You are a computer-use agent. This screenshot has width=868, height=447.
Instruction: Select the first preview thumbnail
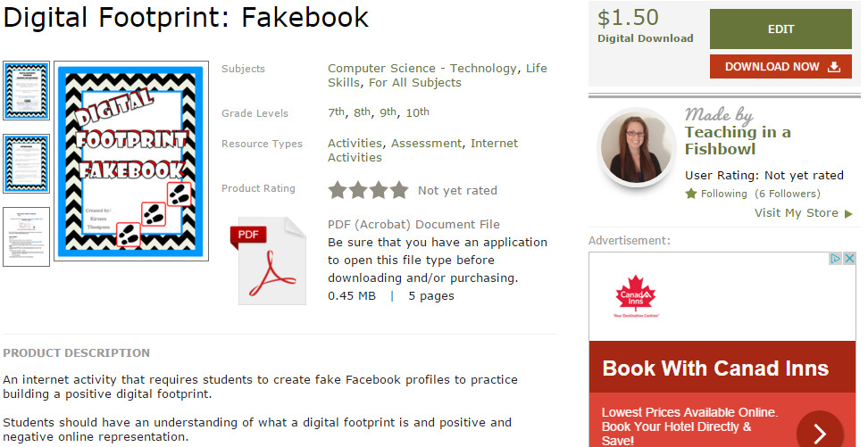pos(27,91)
